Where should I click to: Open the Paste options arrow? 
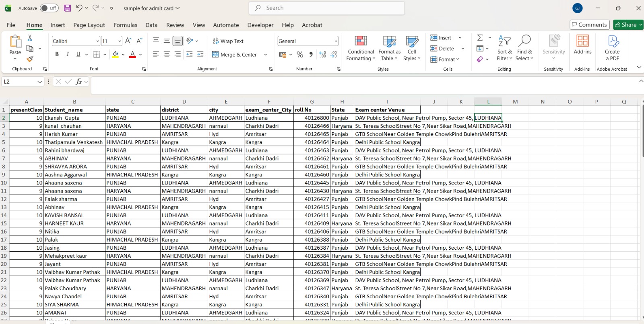tap(15, 59)
